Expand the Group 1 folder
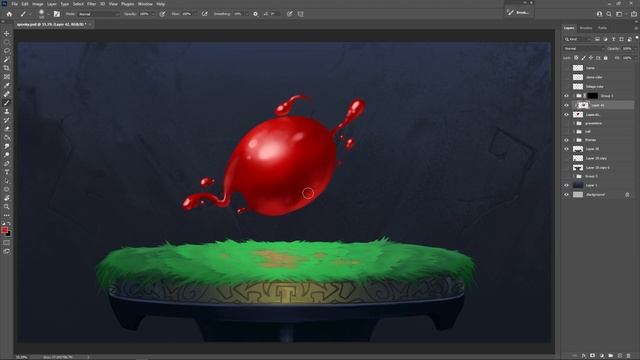Viewport: 640px width, 360px height. pos(574,96)
